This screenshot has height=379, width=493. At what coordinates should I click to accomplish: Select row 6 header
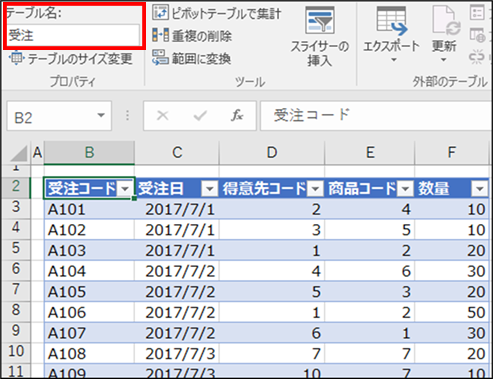pyautogui.click(x=16, y=270)
